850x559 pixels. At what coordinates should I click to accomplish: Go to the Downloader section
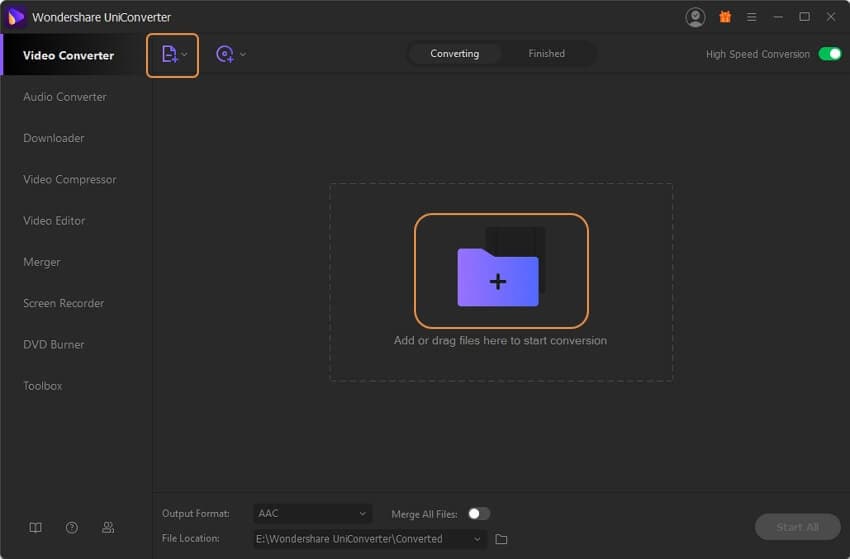(x=54, y=138)
